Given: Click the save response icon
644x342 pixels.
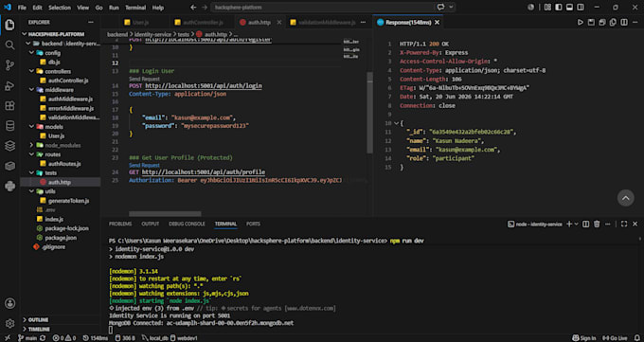Looking at the screenshot, I should (591, 22).
